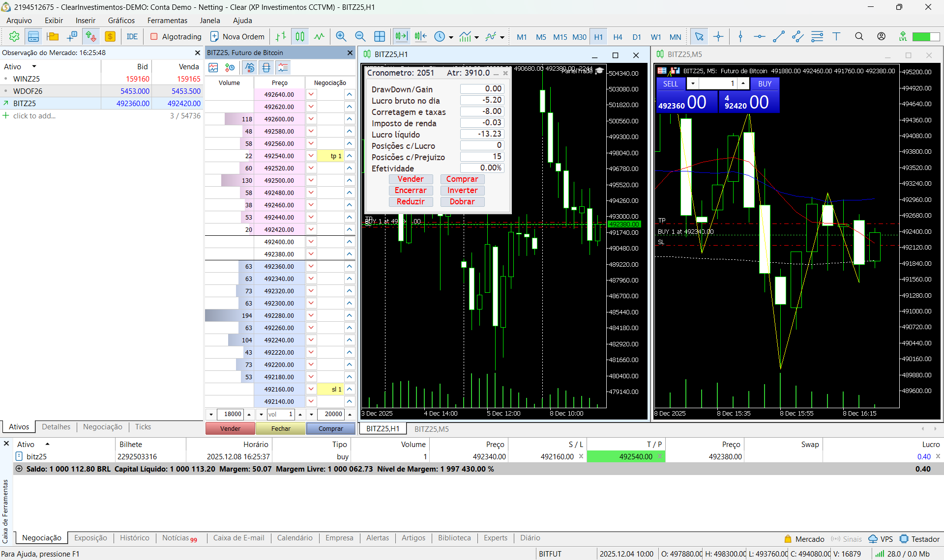Switch to the Histórico tab
944x560 pixels.
coord(134,538)
